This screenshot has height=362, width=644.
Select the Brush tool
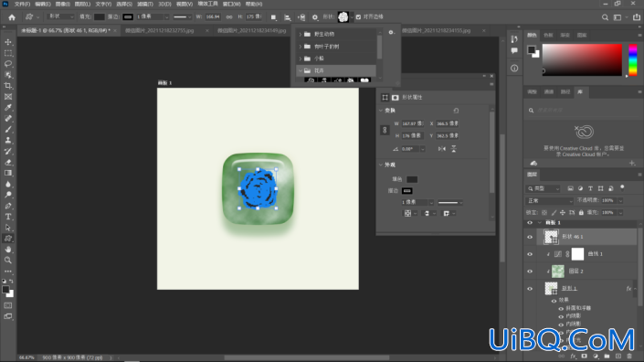coord(8,130)
